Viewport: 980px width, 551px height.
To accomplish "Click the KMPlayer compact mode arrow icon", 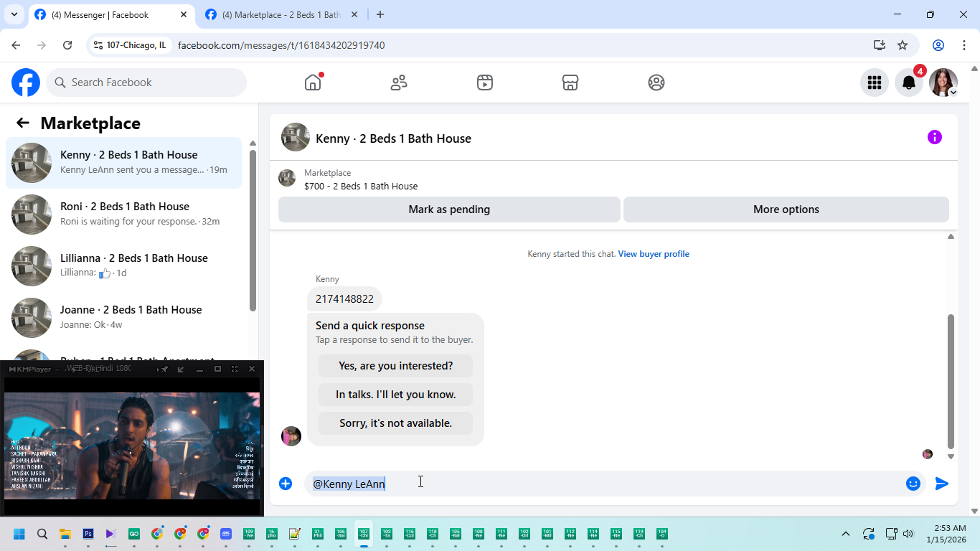I will click(x=181, y=369).
